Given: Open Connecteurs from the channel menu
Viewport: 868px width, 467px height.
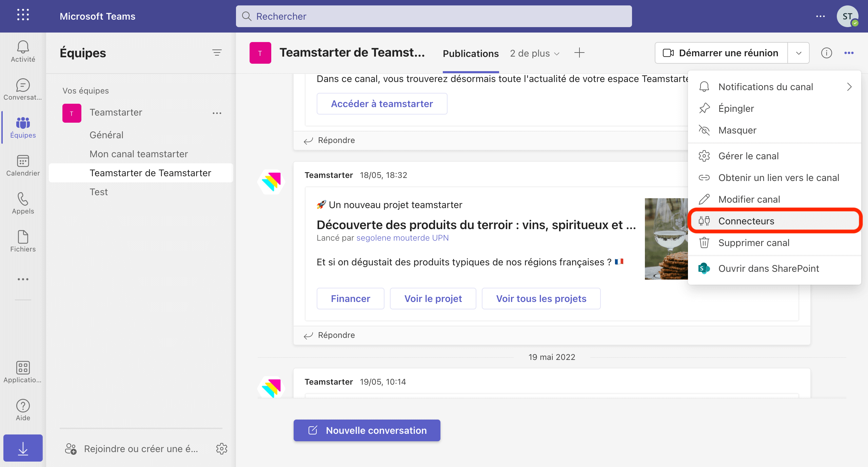Looking at the screenshot, I should pos(775,221).
